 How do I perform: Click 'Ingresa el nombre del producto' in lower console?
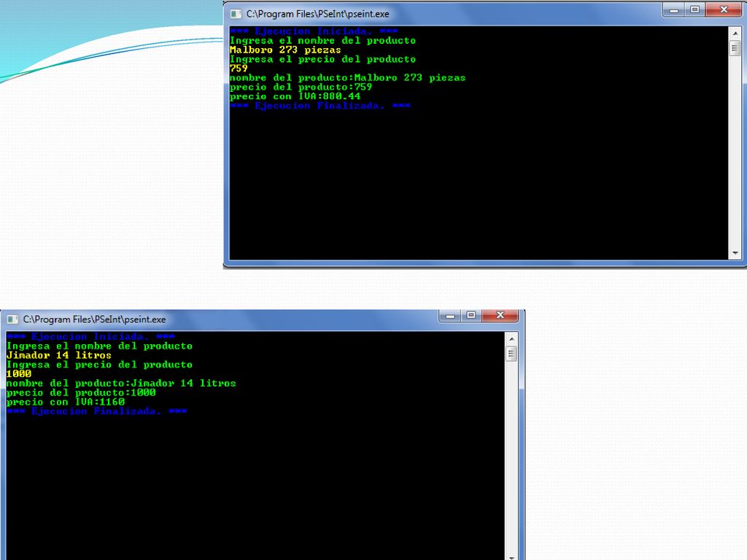[x=99, y=346]
